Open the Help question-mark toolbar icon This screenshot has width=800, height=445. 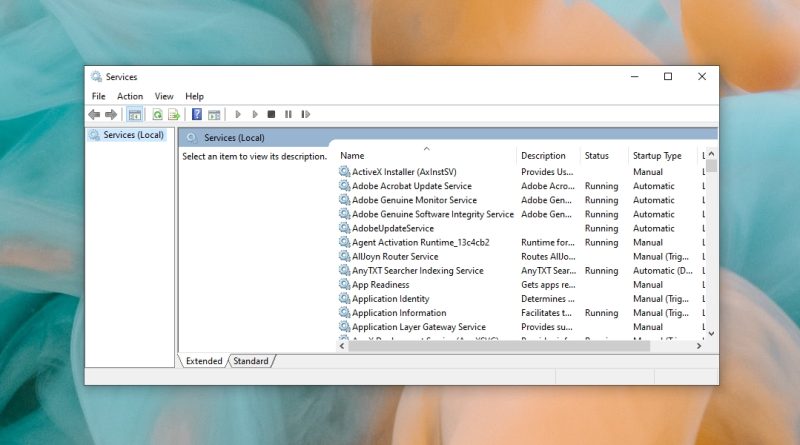point(196,114)
